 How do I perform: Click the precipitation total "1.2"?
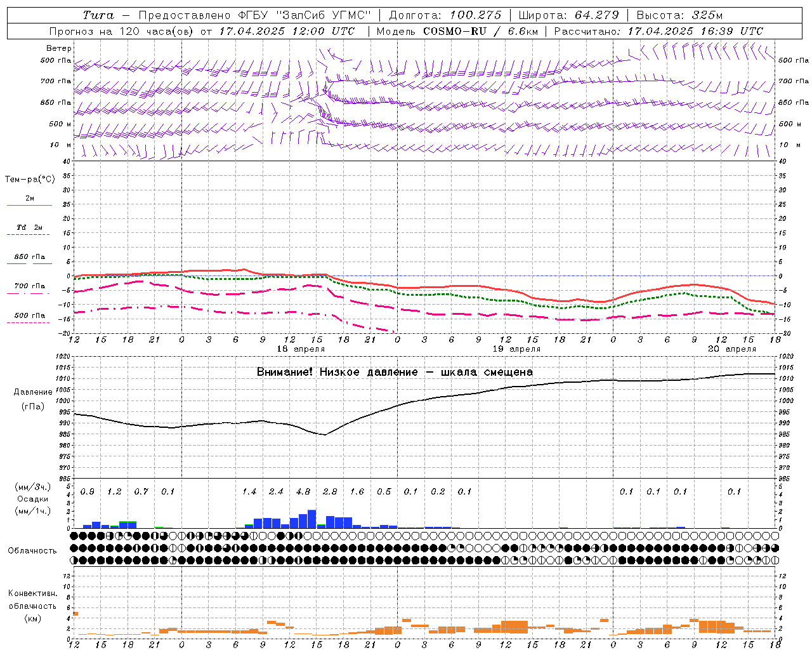[x=114, y=492]
